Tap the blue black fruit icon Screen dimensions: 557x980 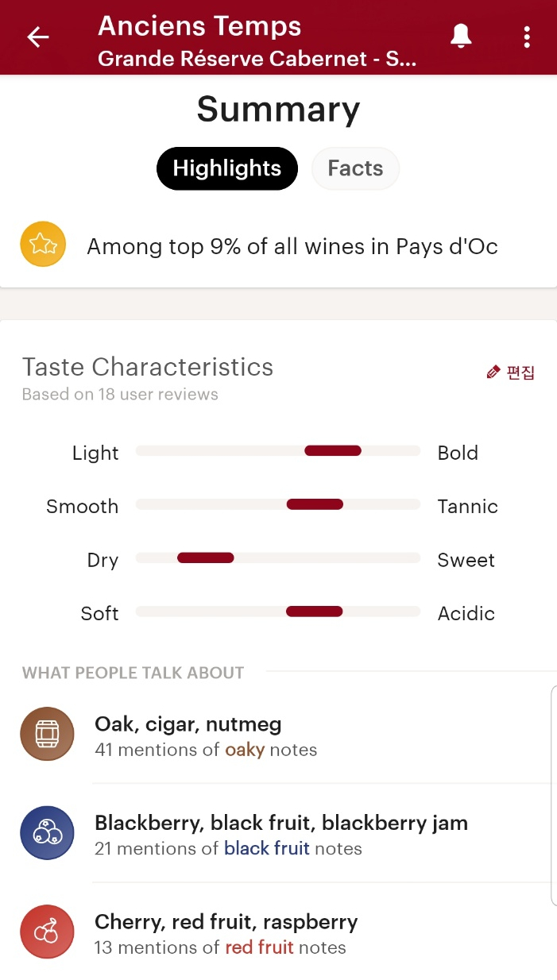click(x=47, y=833)
